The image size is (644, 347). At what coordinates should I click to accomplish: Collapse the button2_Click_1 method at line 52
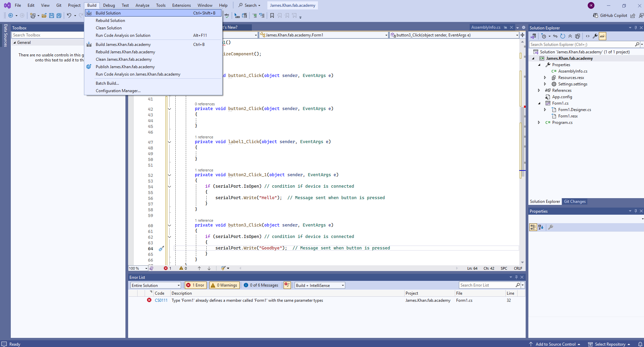(x=169, y=175)
